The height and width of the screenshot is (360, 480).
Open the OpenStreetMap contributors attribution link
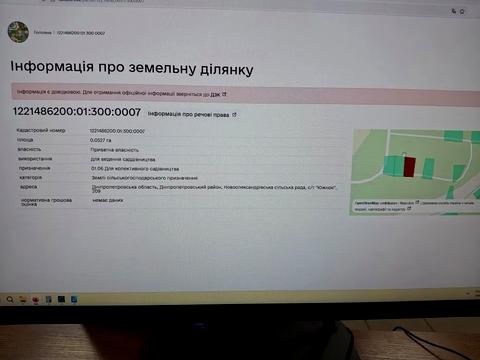click(x=376, y=203)
